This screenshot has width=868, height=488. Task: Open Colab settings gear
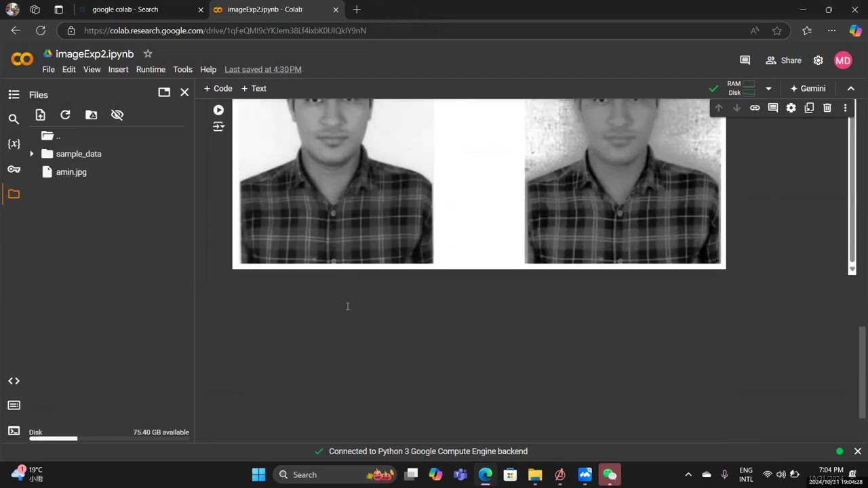pyautogui.click(x=818, y=60)
